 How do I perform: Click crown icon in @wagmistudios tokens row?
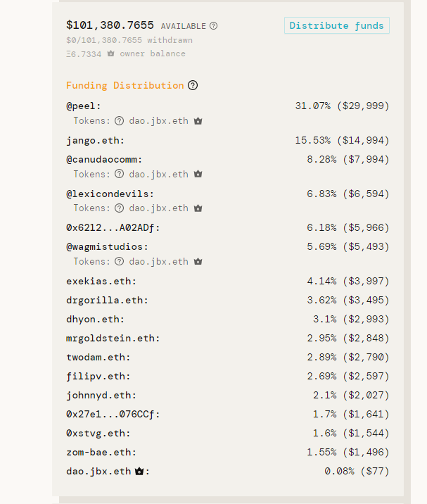point(198,261)
